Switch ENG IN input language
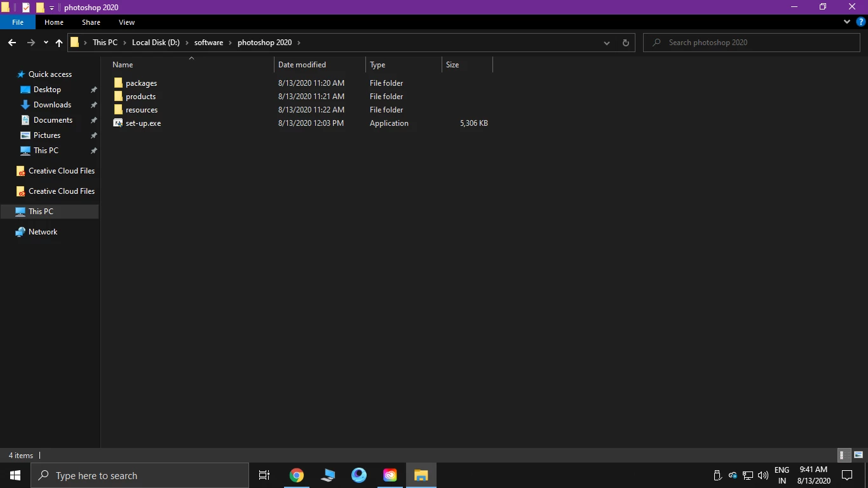868x488 pixels. point(782,475)
